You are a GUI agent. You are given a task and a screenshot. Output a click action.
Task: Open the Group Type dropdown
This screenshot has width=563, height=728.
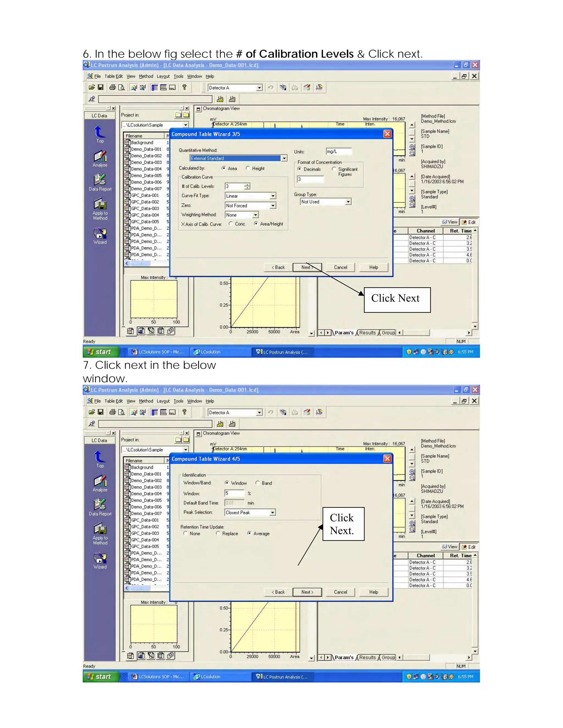click(348, 202)
